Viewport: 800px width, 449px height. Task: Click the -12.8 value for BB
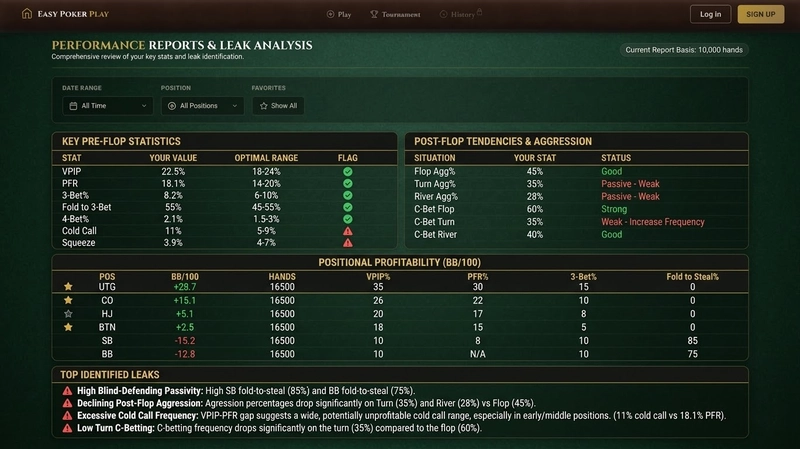coord(185,354)
